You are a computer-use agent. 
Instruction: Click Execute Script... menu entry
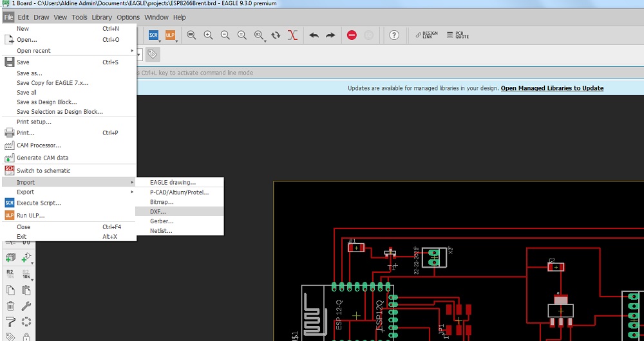tap(69, 203)
